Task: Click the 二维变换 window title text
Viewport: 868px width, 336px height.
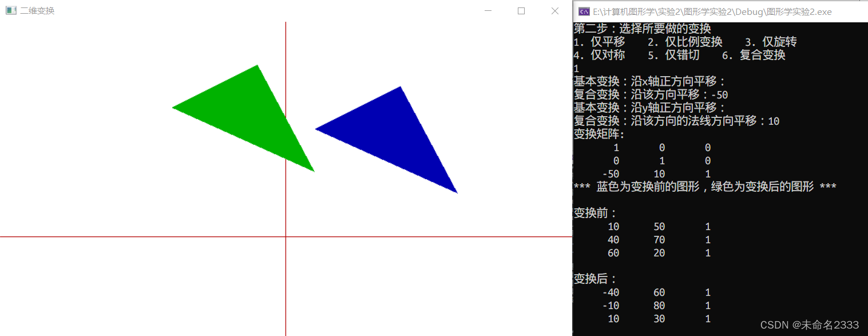Action: pyautogui.click(x=37, y=11)
